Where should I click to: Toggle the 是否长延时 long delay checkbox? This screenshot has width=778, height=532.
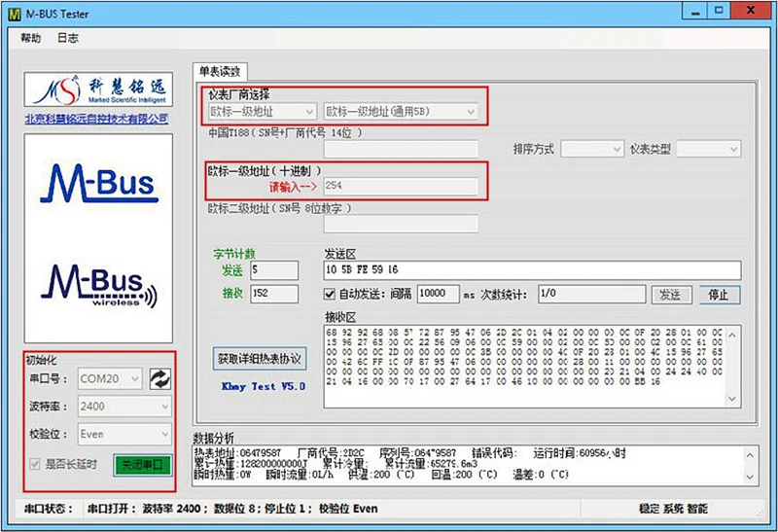(35, 465)
